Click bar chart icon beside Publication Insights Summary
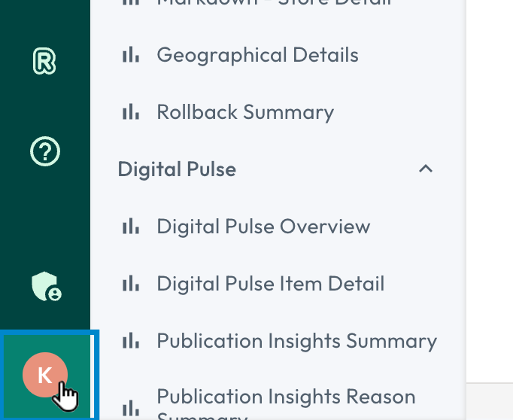Viewport: 513px width, 420px height. pos(131,341)
